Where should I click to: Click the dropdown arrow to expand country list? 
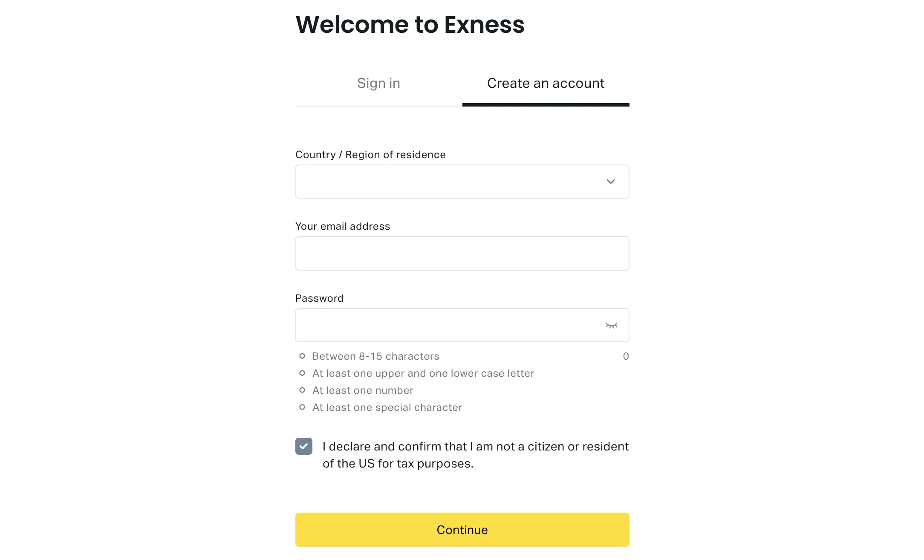[609, 182]
